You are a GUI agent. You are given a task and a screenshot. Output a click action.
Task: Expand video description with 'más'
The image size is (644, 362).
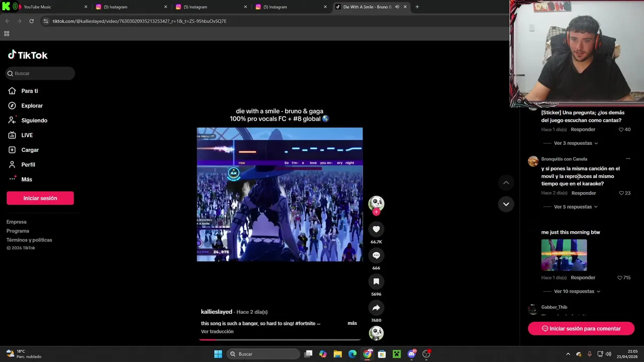pos(352,323)
